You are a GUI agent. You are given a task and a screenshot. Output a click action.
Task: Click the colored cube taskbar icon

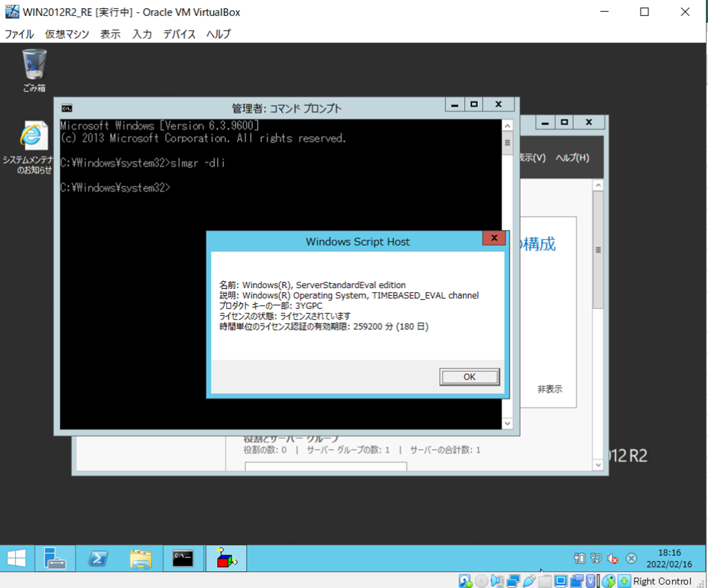pos(226,558)
